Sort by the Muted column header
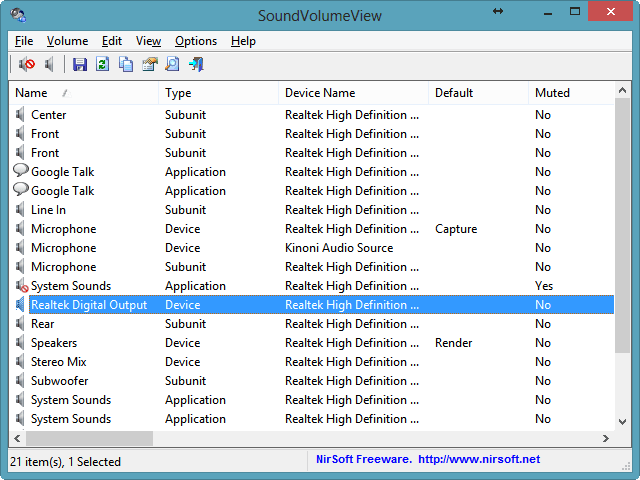The height and width of the screenshot is (480, 640). (x=571, y=93)
